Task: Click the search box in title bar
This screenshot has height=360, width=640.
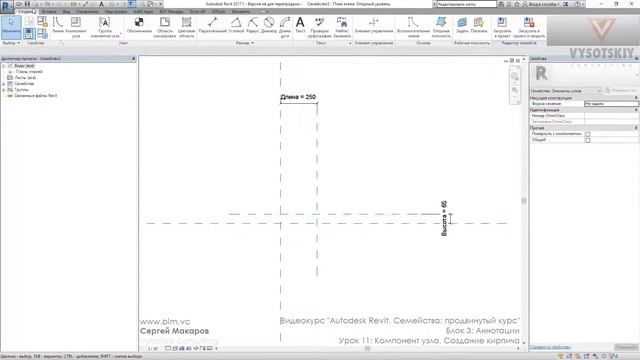Action: click(x=467, y=4)
